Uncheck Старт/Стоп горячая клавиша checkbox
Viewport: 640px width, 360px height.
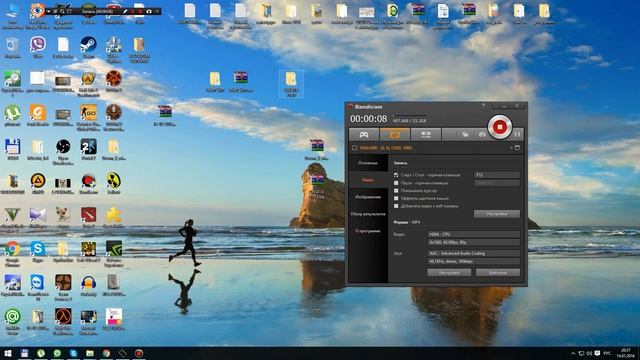pyautogui.click(x=396, y=175)
